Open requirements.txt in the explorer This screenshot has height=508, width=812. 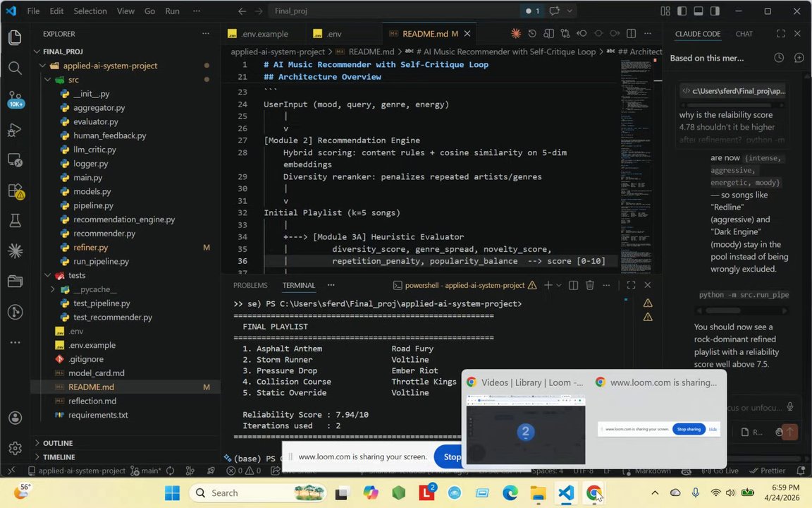(x=98, y=415)
